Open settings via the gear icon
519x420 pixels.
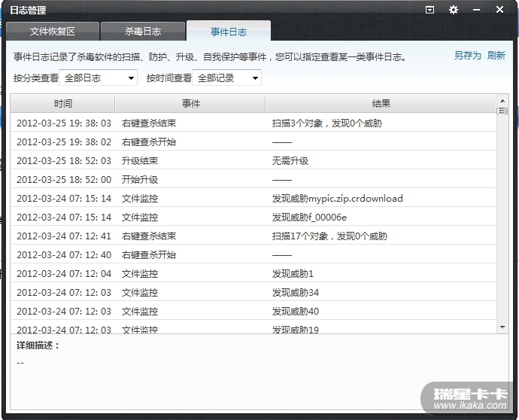453,10
